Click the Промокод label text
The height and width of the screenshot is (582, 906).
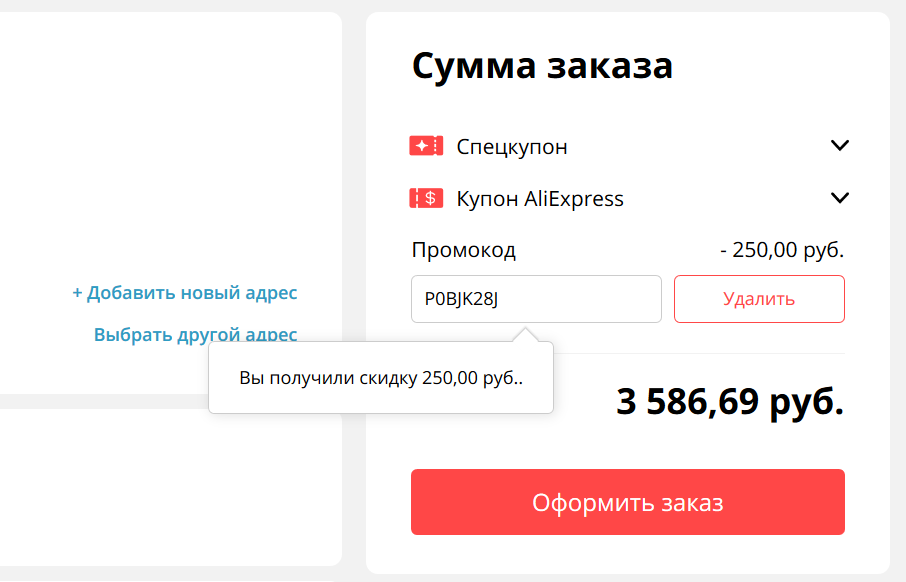pos(463,250)
